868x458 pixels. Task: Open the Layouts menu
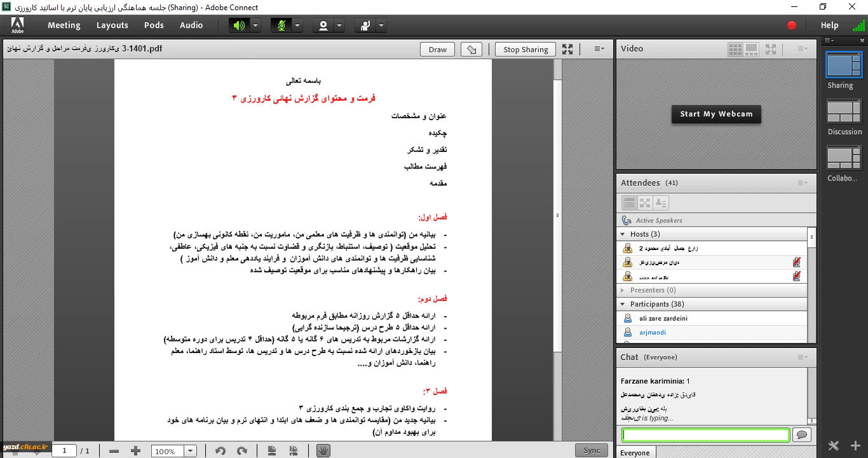(x=112, y=25)
